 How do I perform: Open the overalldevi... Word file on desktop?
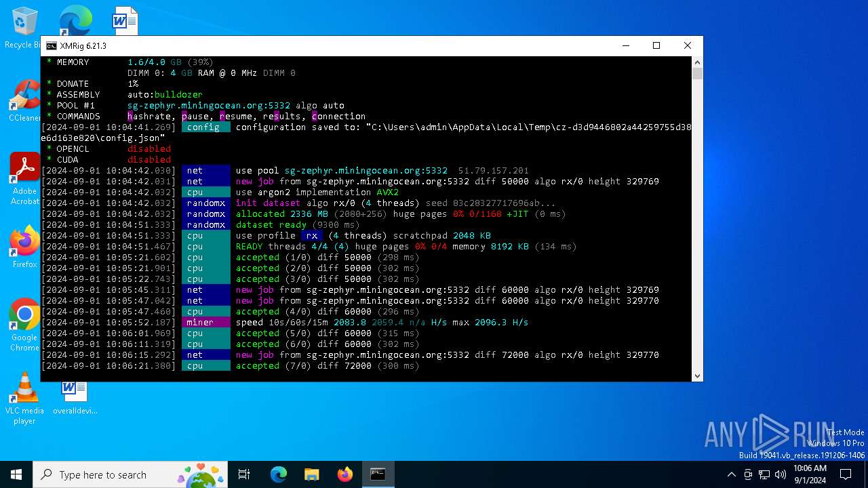[75, 397]
